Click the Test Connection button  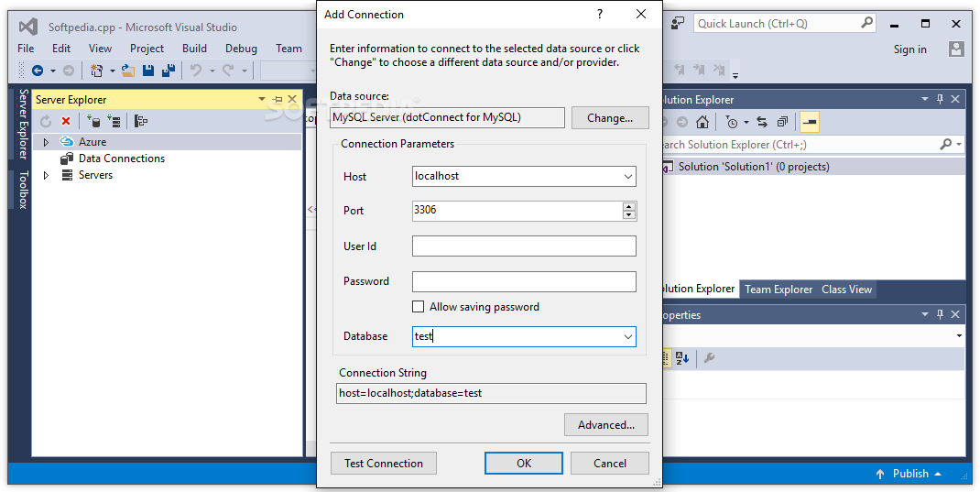pos(384,464)
